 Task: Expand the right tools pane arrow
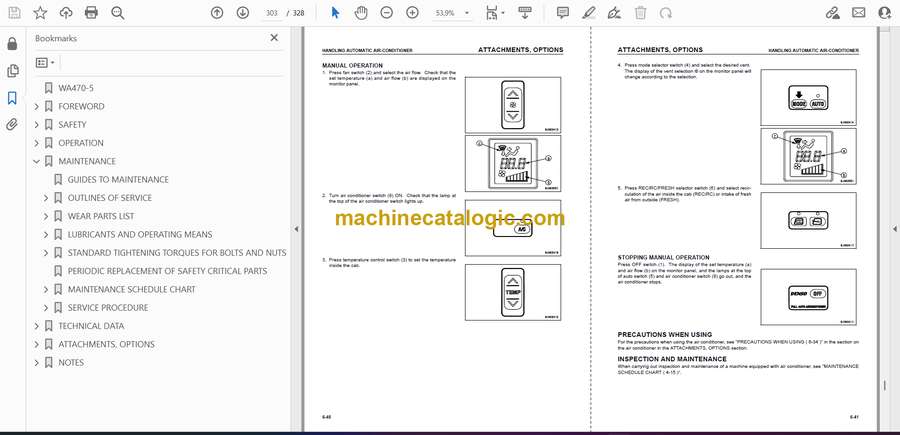click(894, 229)
